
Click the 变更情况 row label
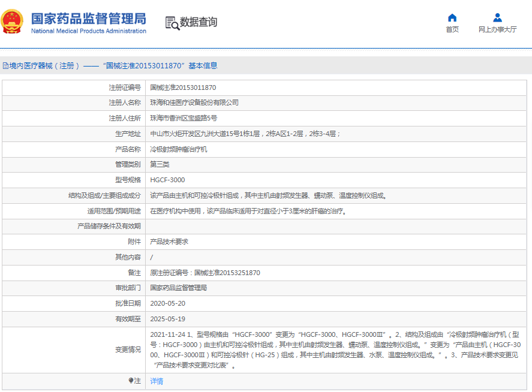coord(128,349)
